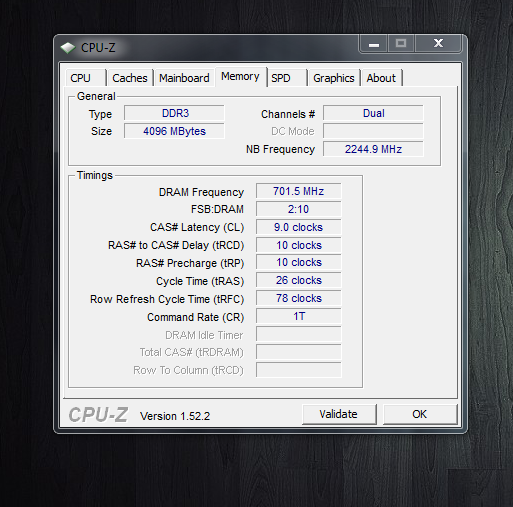Click the Channels # label

(288, 114)
